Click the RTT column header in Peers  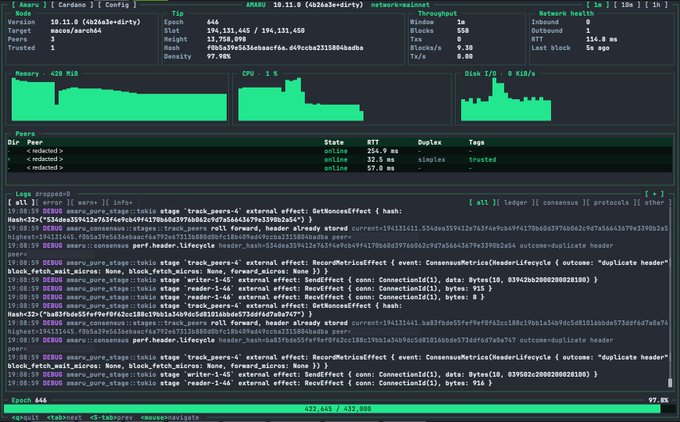pos(373,142)
